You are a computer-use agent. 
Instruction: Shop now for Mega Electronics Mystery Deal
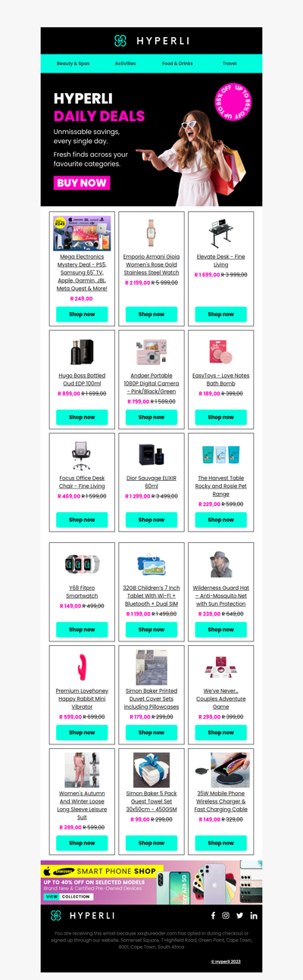82,314
